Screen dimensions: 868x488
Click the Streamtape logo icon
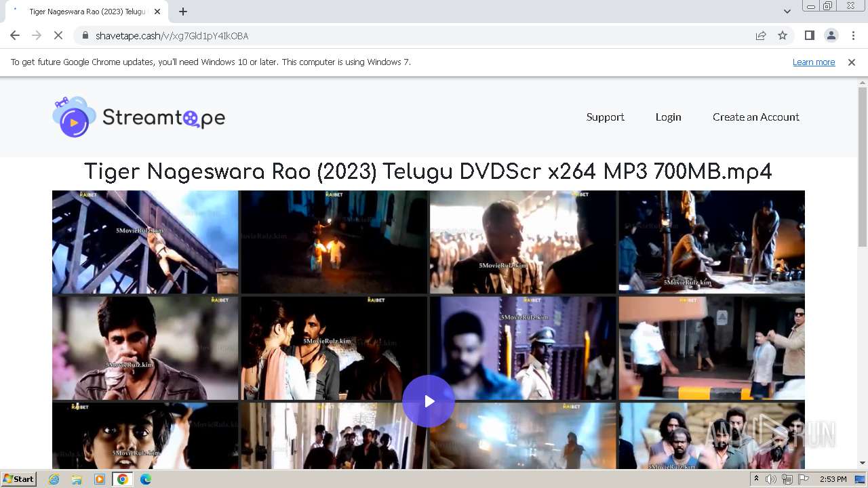74,117
